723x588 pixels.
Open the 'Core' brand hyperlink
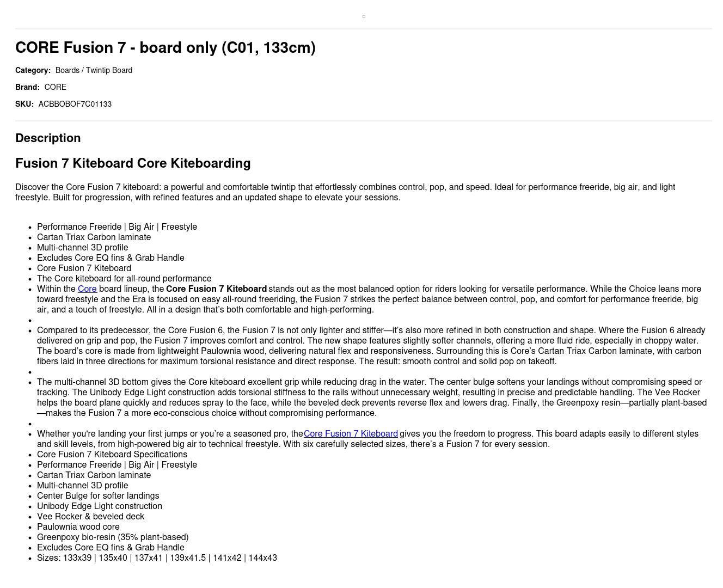tap(87, 289)
